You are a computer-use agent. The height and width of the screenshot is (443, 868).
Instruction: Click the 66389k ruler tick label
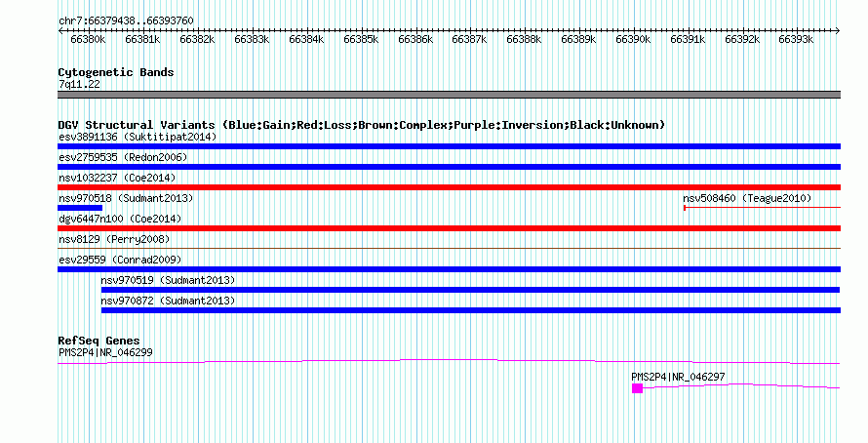(578, 39)
